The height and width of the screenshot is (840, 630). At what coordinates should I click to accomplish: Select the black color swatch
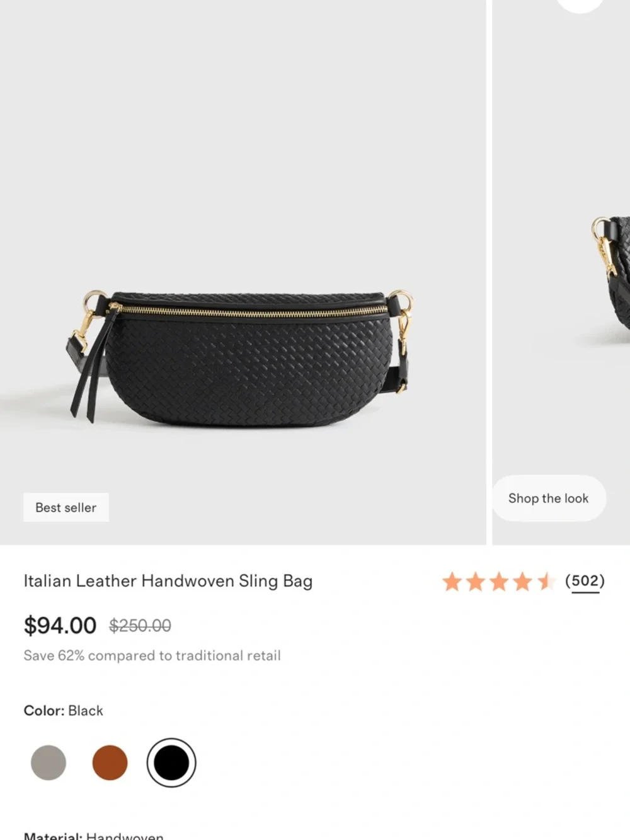tap(171, 762)
